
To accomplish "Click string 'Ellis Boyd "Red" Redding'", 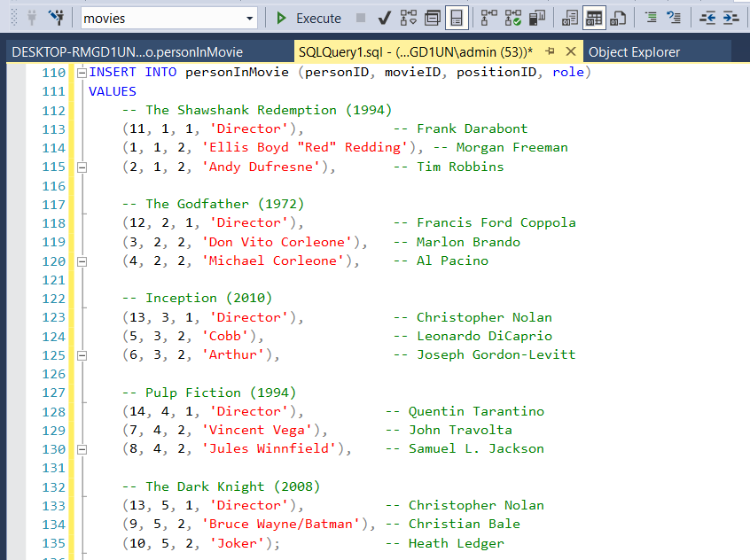I will 305,147.
